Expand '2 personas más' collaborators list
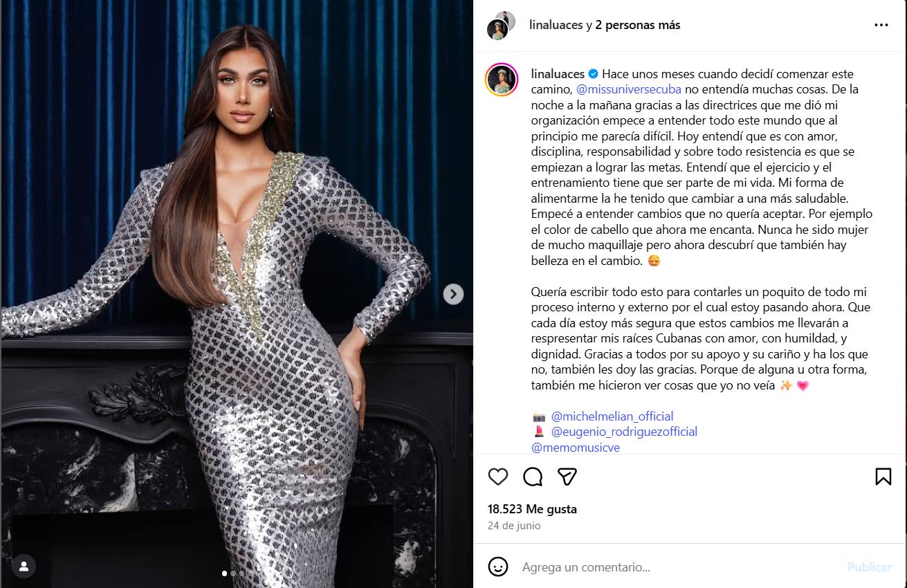Viewport: 907px width, 588px height. (638, 25)
